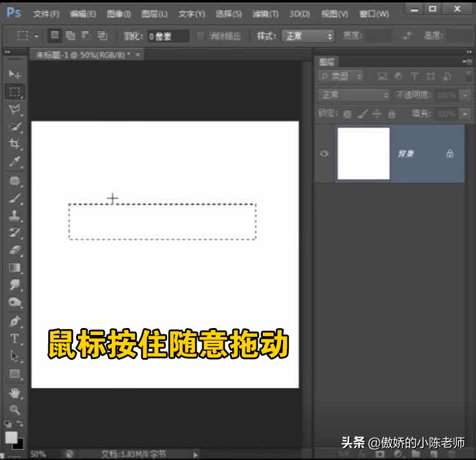Open the View menu
Screen dimensions: 476x460
335,14
